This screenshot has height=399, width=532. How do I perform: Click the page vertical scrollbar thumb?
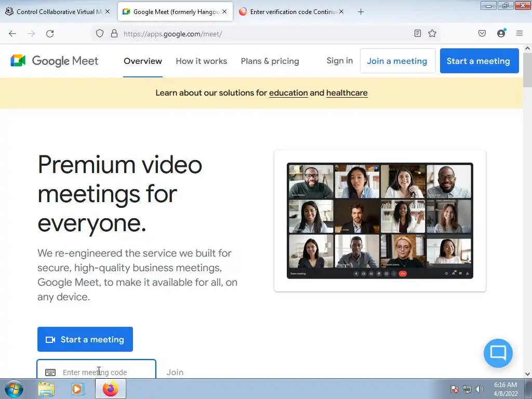[x=528, y=70]
